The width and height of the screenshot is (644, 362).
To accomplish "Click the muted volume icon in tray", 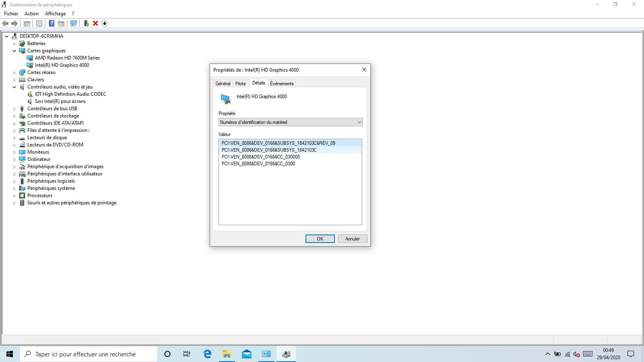I will point(577,354).
